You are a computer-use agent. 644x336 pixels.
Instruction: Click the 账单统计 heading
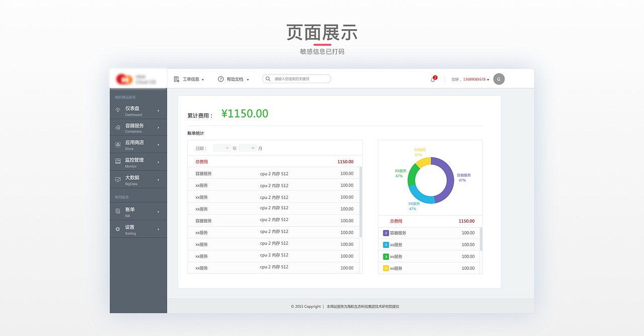(196, 133)
